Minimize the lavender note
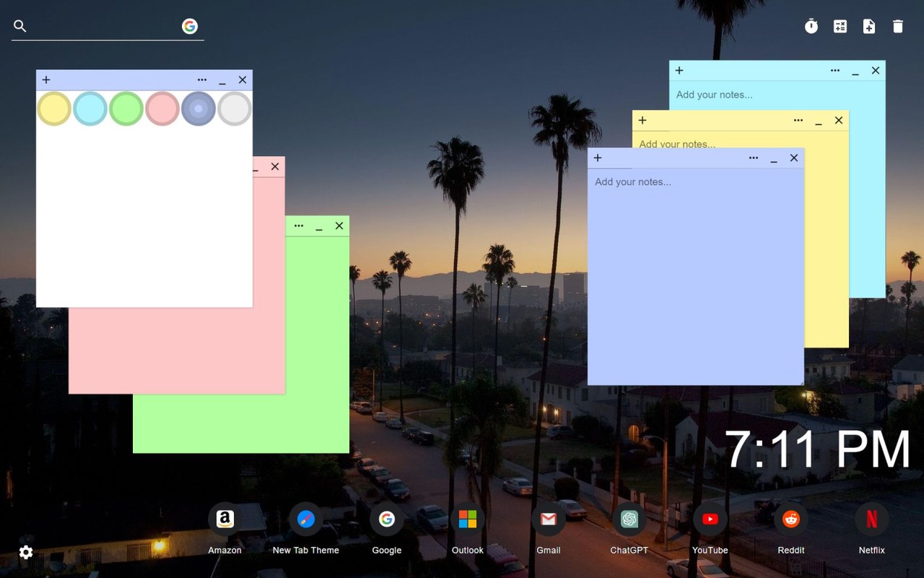 tap(774, 159)
